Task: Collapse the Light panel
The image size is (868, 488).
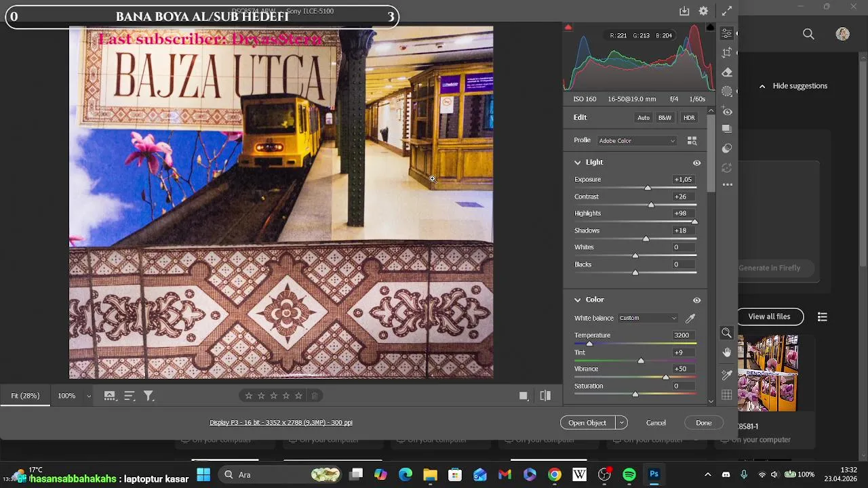Action: [x=578, y=163]
